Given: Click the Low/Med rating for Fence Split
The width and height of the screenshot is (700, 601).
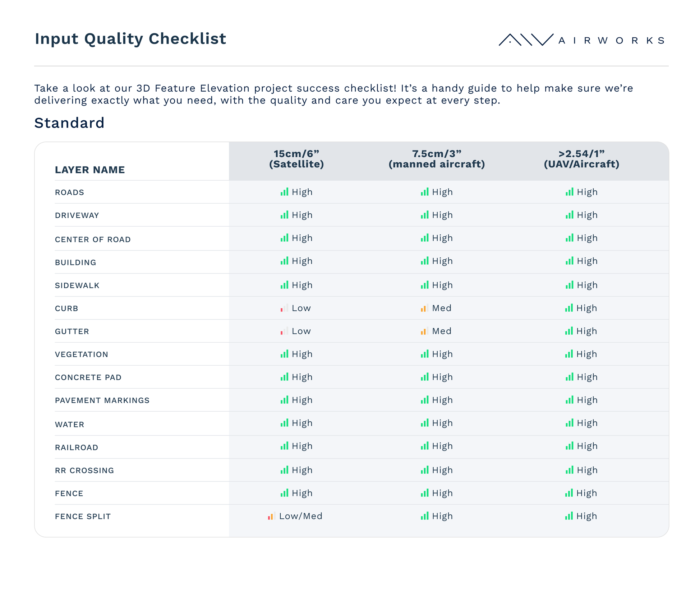Looking at the screenshot, I should pyautogui.click(x=301, y=516).
